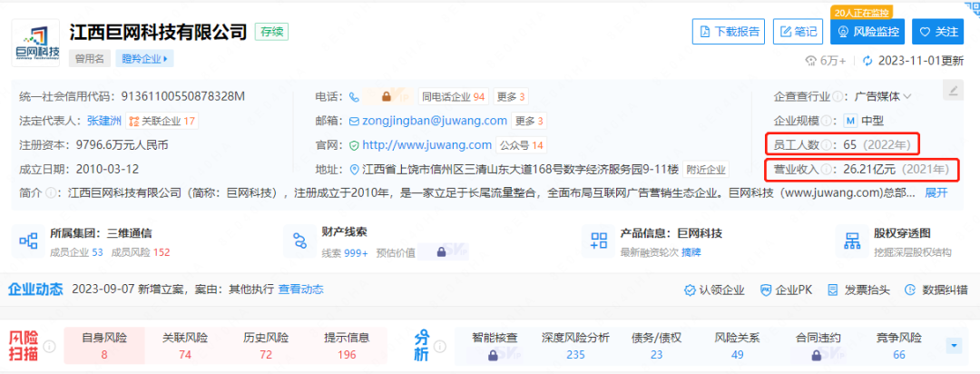980x374 pixels.
Task: Follow the company with 关注 button
Action: (x=937, y=32)
